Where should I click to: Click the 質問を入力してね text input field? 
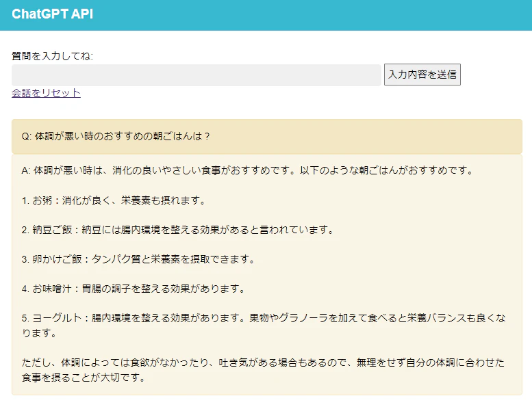coord(197,75)
